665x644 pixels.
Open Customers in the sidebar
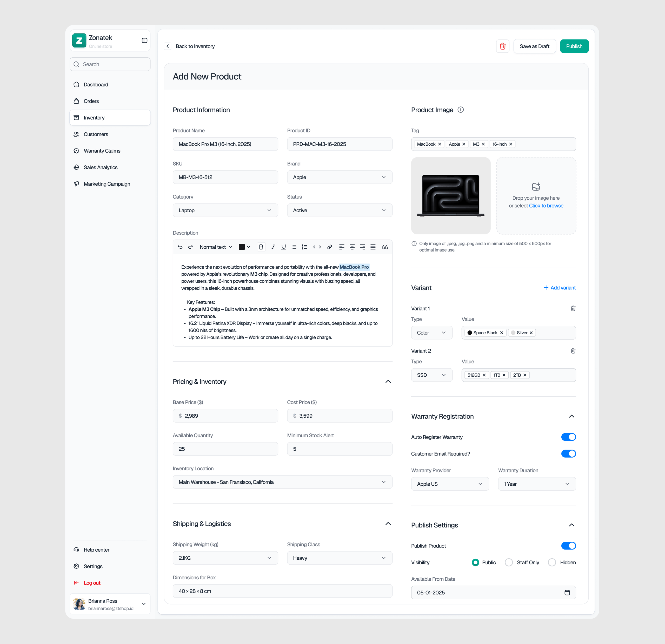click(x=110, y=134)
